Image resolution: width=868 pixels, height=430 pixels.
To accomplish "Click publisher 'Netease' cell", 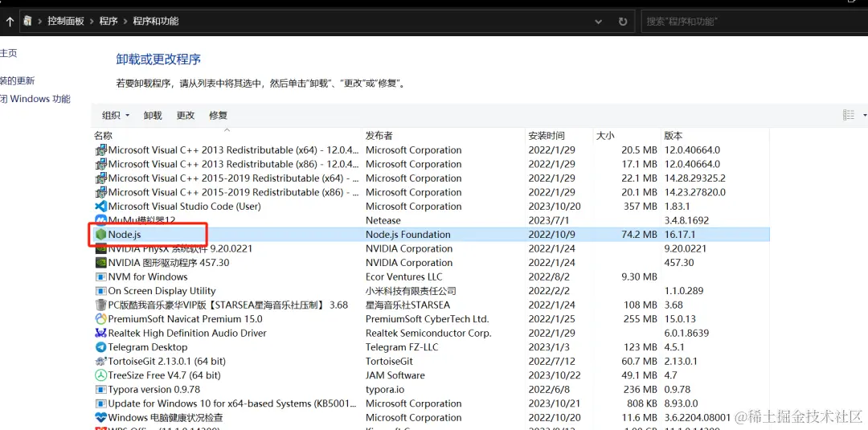I will 383,220.
